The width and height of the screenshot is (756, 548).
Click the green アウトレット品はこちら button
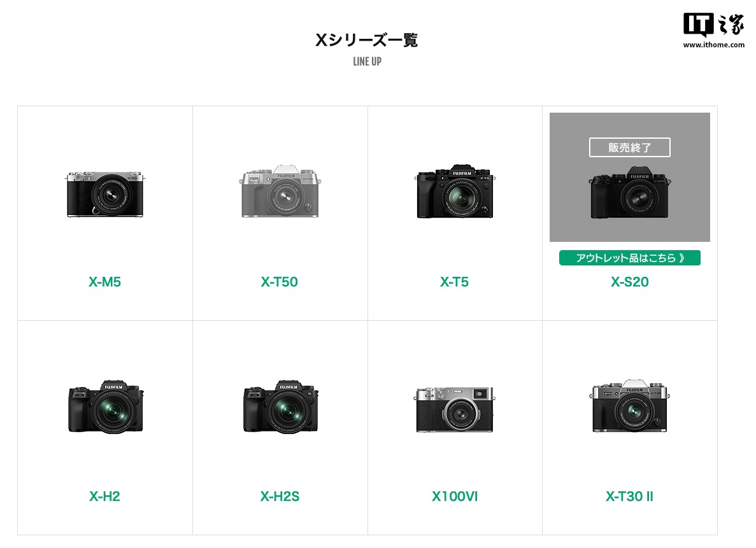click(630, 258)
